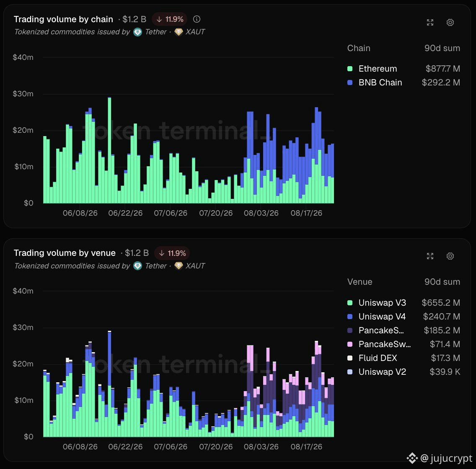This screenshot has height=469, width=476.
Task: Toggle pink PancakeSw... legend swatch
Action: pos(350,344)
